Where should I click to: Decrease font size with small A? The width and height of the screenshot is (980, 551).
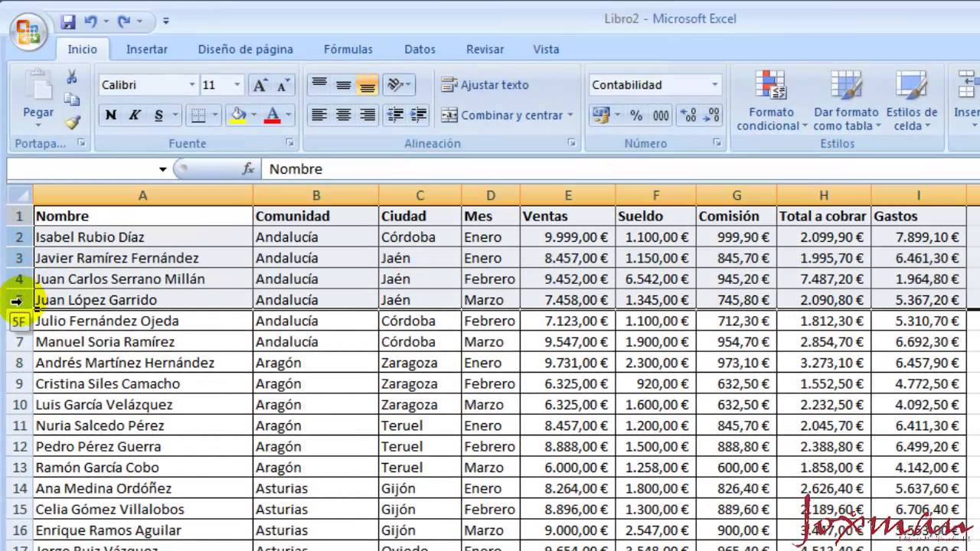282,85
